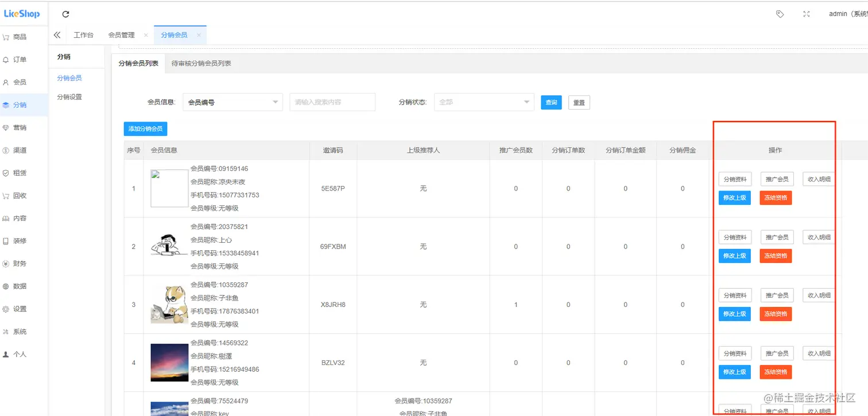Click 修改上级 for member 20375821
The image size is (868, 416).
coord(735,256)
